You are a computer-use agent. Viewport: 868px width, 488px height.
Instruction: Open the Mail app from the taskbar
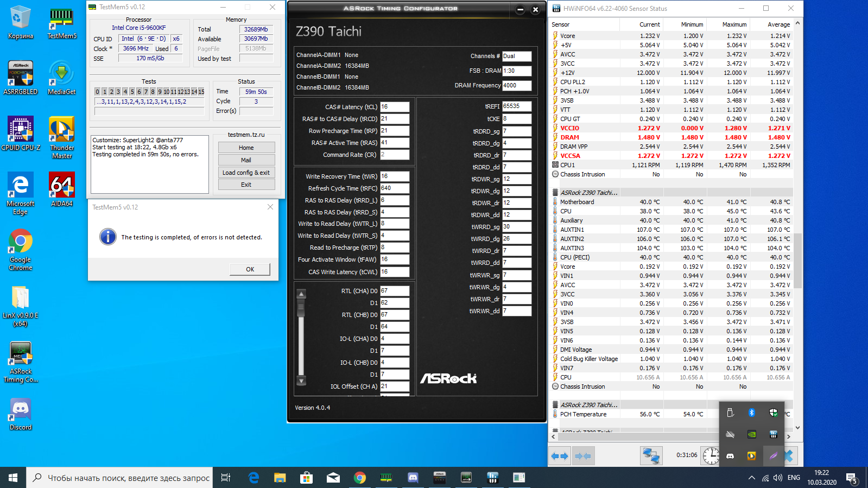coord(333,478)
